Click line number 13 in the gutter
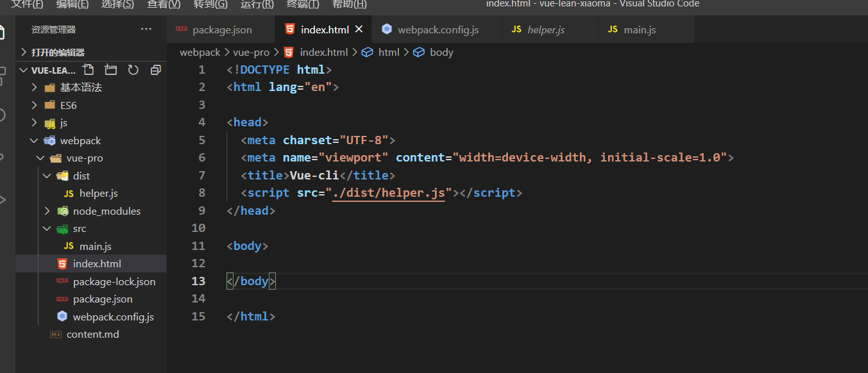 [x=198, y=281]
